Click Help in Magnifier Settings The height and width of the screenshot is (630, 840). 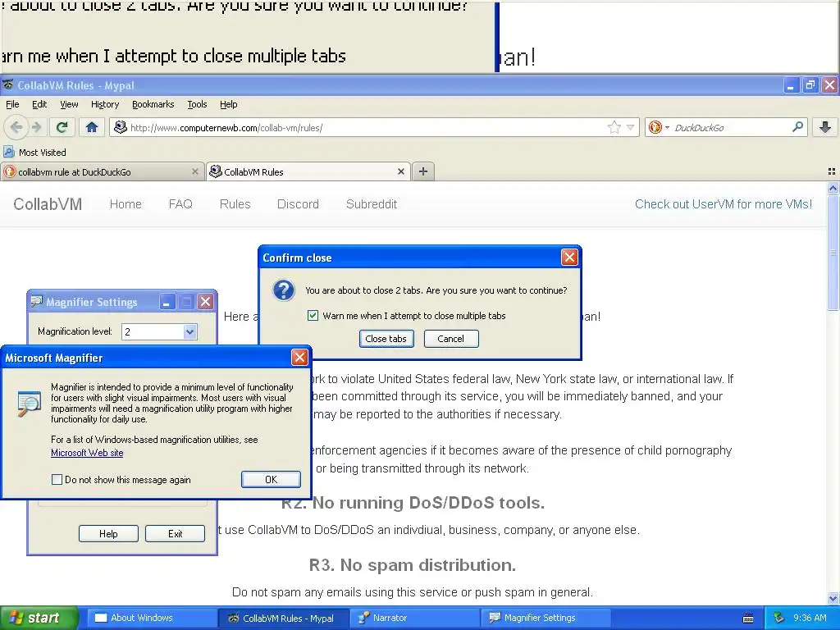[108, 533]
